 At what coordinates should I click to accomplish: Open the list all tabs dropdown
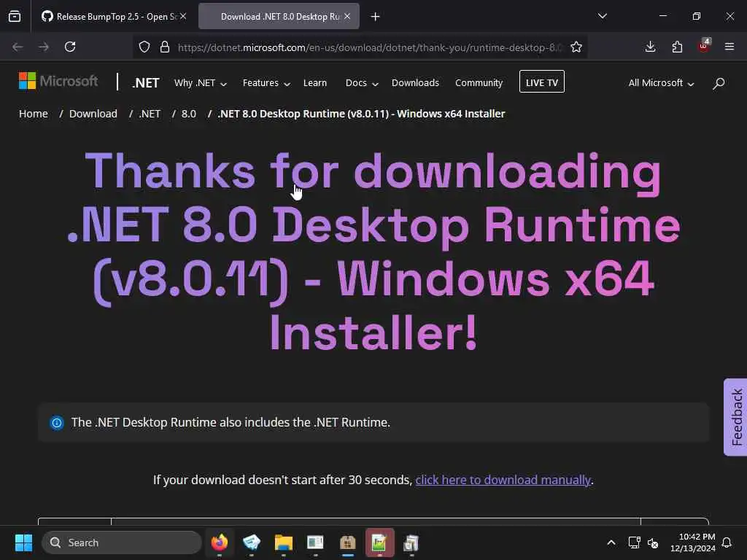coord(602,16)
